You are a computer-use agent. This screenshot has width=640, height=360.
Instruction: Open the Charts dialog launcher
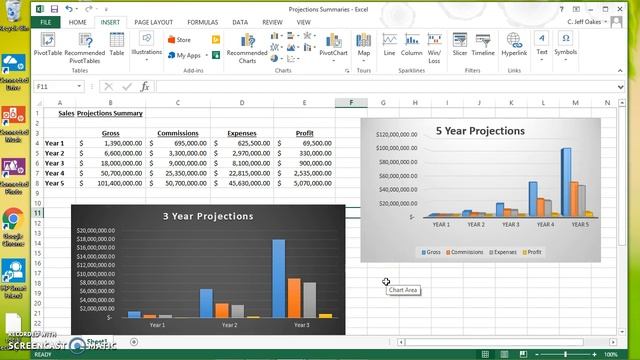pos(347,71)
